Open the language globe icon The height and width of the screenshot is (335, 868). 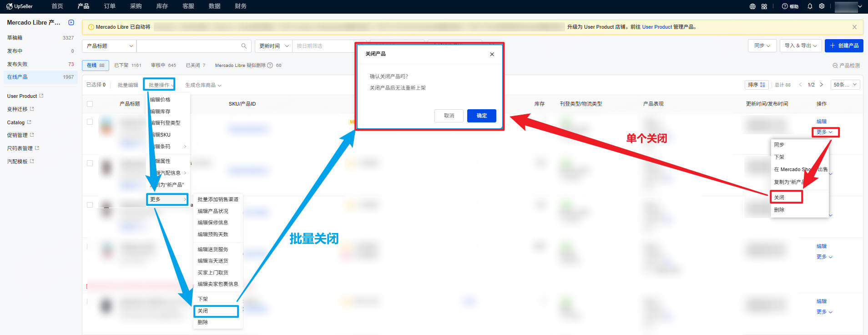tap(752, 6)
